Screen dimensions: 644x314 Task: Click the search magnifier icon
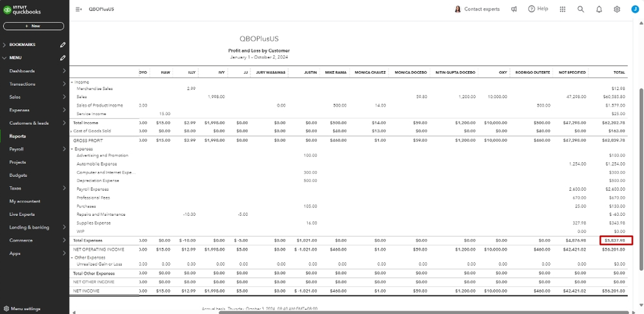[x=581, y=9]
